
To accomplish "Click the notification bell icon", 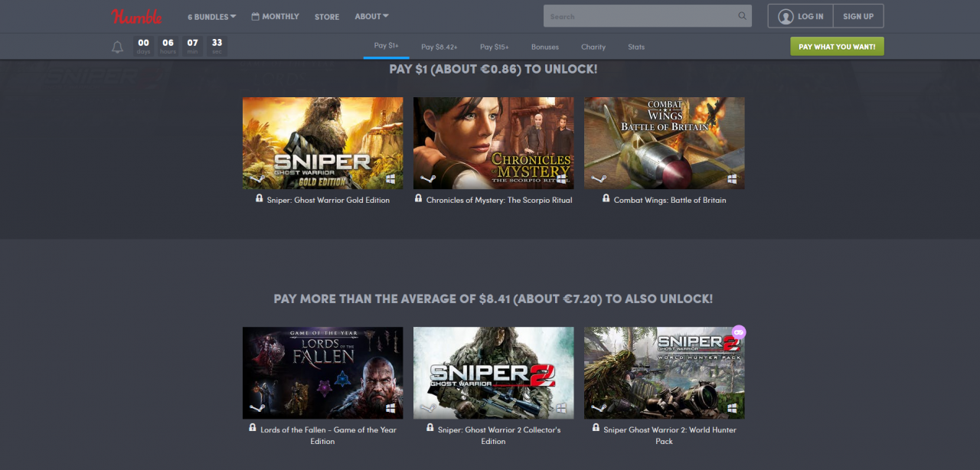I will pos(117,47).
